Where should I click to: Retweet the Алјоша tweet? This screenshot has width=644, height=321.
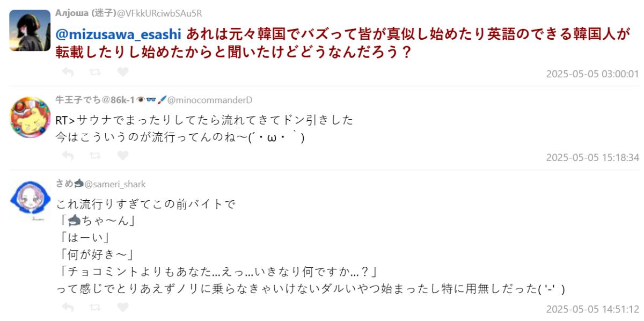[95, 72]
